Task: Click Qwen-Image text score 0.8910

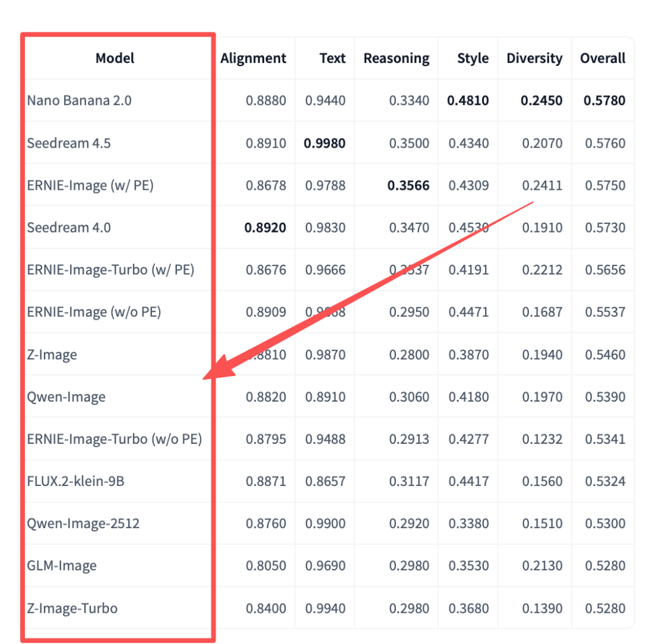Action: click(x=325, y=397)
